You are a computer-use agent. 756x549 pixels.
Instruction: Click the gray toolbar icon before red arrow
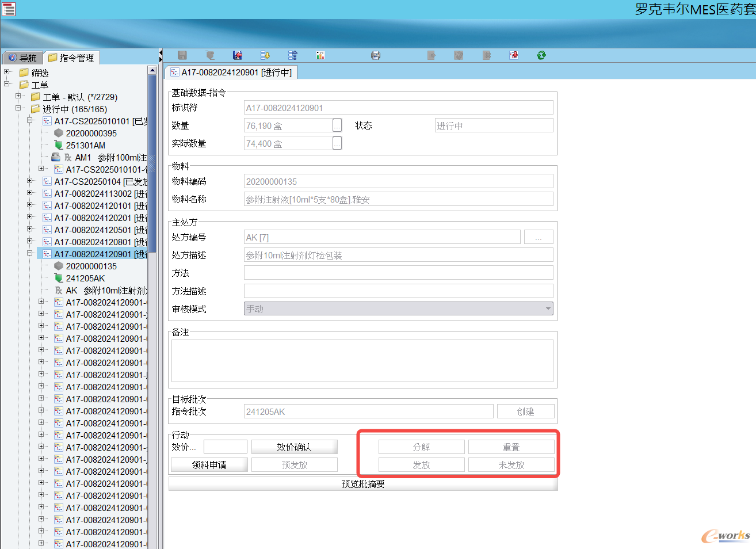(487, 55)
